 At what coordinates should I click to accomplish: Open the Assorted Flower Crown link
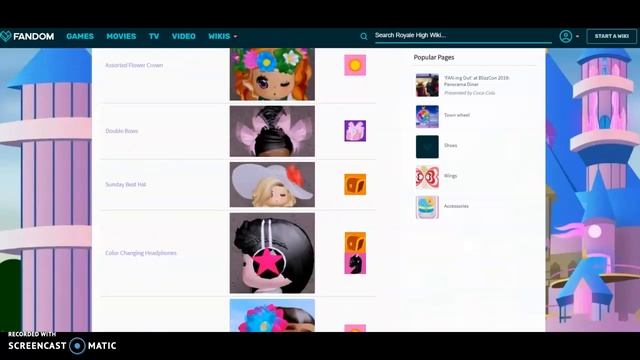coord(134,65)
